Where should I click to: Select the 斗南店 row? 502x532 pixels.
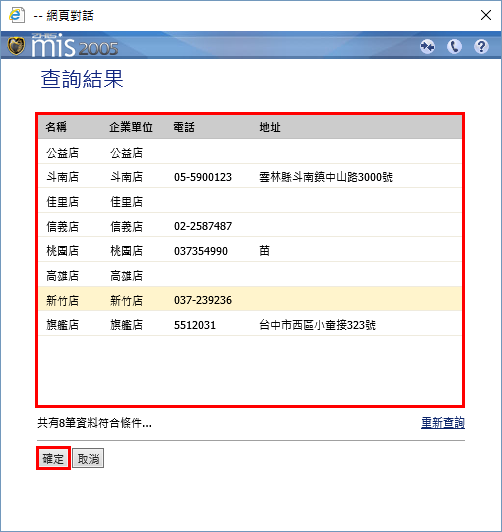tap(250, 176)
